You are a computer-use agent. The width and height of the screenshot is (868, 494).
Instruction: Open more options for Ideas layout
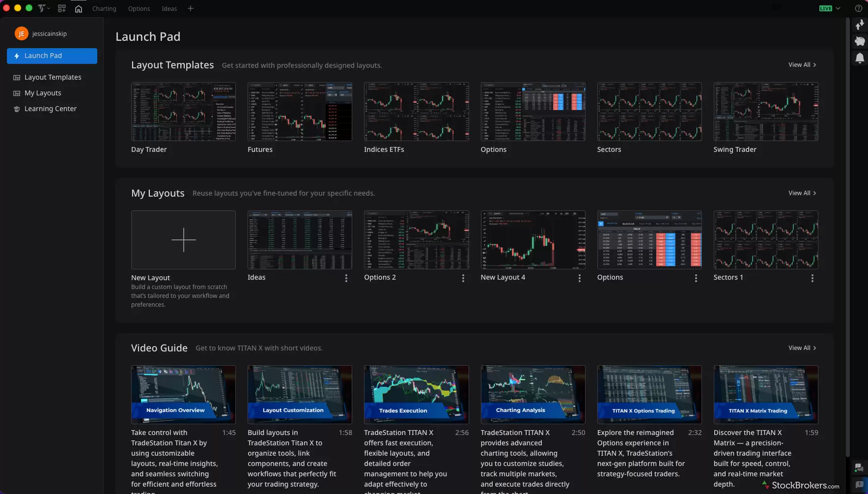coord(346,278)
